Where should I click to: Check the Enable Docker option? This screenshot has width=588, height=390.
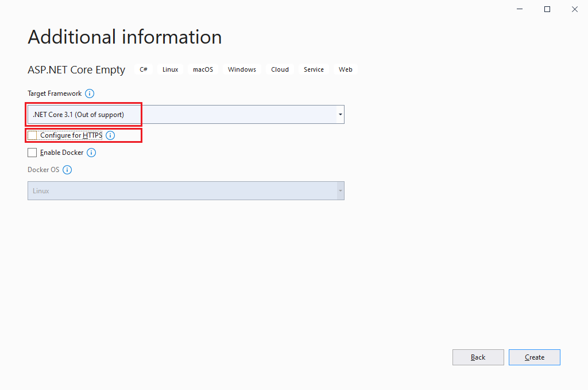click(x=32, y=152)
